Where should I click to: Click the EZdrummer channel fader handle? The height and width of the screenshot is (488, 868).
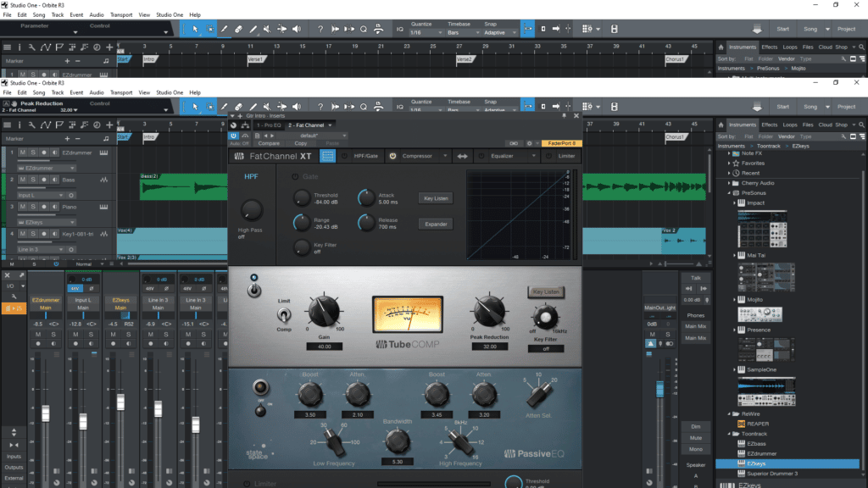point(46,413)
